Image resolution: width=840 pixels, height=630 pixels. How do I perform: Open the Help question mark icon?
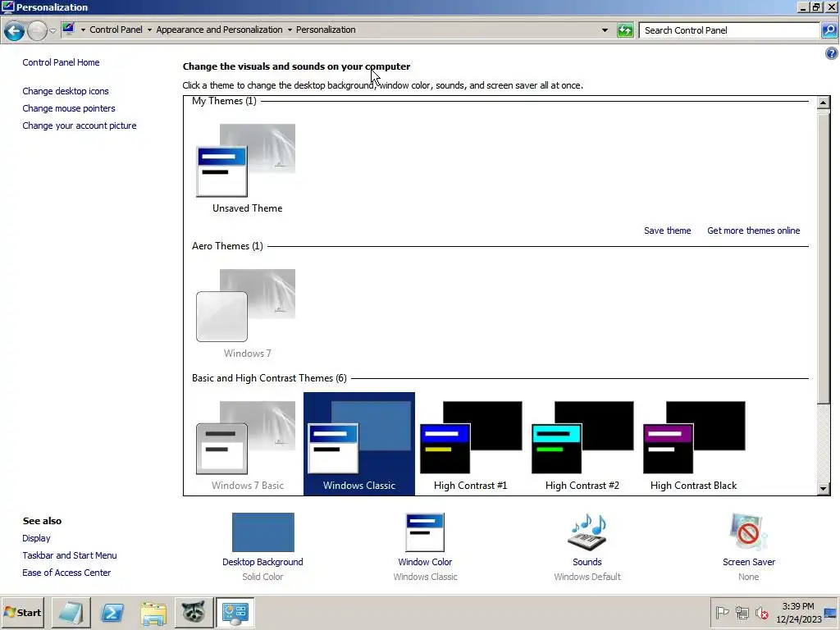click(x=831, y=53)
